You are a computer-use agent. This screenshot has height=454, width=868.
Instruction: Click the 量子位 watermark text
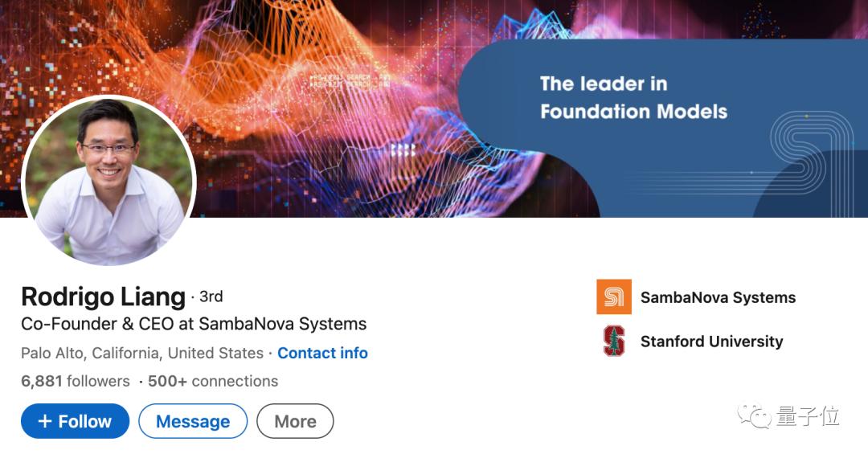pyautogui.click(x=808, y=416)
